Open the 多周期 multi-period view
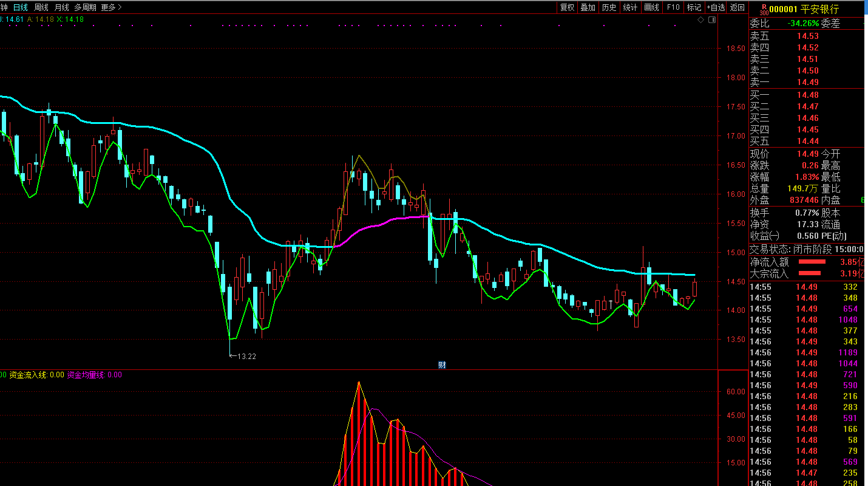Viewport: 868px width, 486px height. (85, 7)
